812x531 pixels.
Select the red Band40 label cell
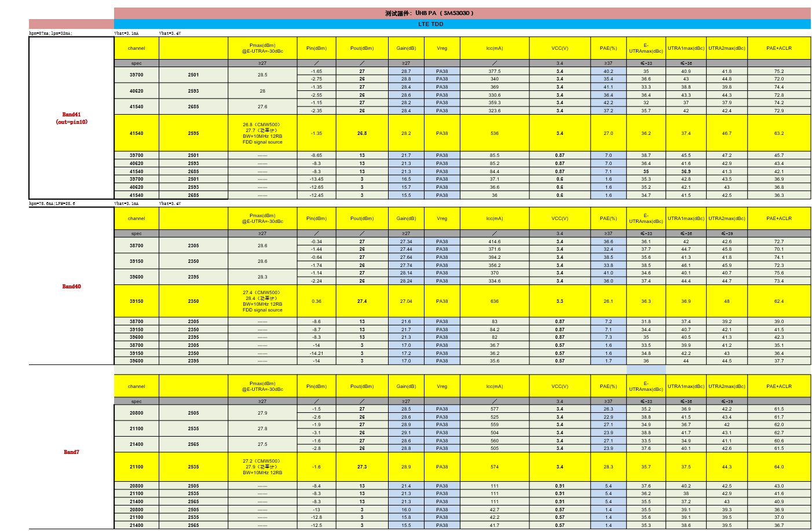click(x=71, y=286)
